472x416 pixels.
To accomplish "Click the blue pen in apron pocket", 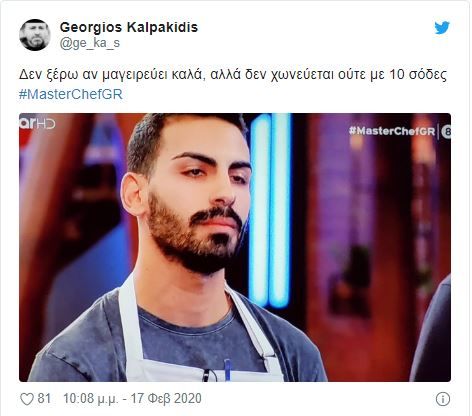I will 227,370.
